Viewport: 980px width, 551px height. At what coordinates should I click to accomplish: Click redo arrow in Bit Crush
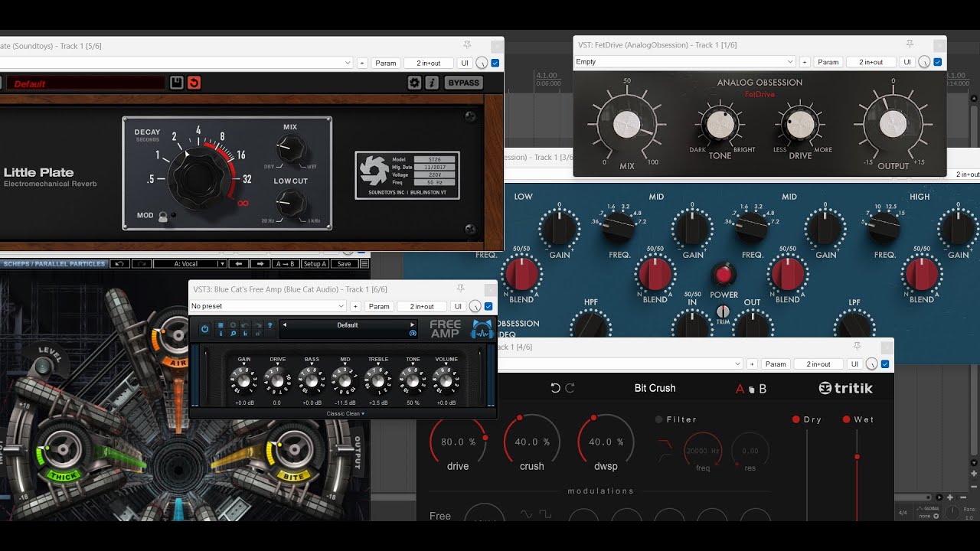[570, 388]
